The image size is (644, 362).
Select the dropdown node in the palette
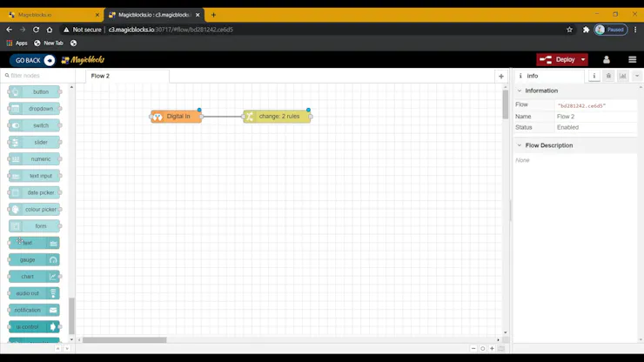coord(34,109)
